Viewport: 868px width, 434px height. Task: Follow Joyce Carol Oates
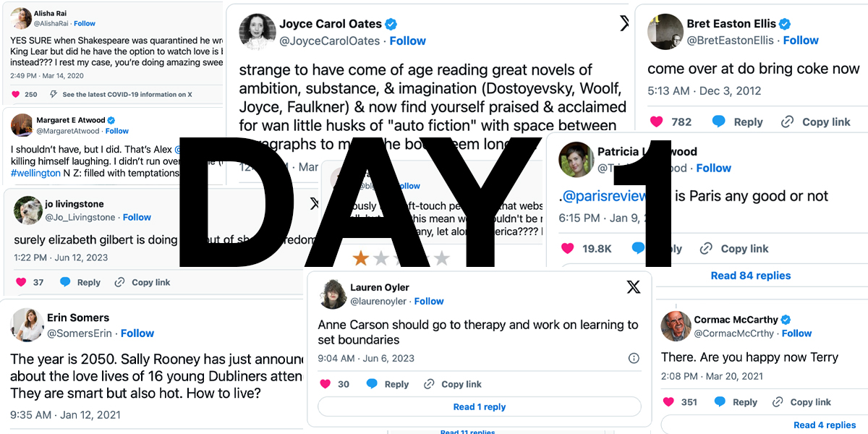(408, 41)
